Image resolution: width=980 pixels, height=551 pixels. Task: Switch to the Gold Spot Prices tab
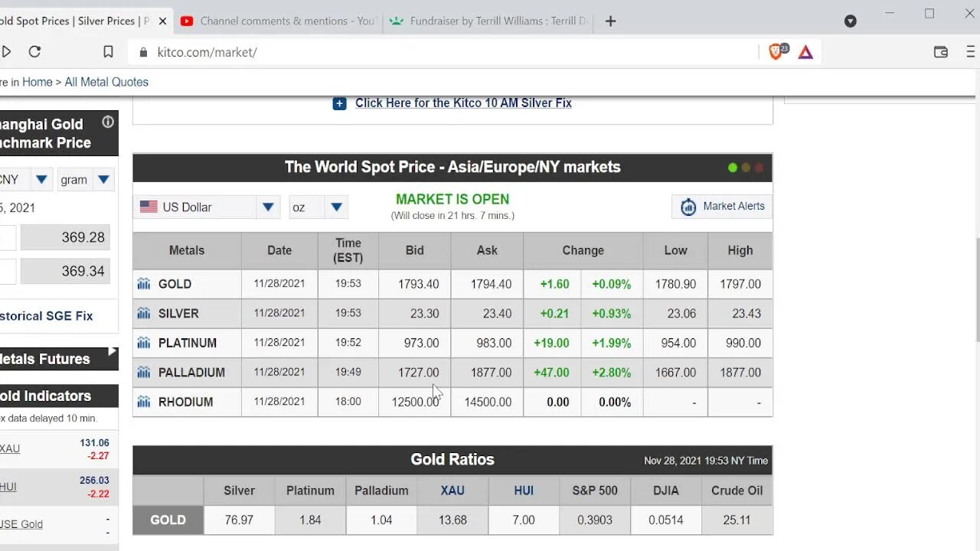tap(75, 21)
